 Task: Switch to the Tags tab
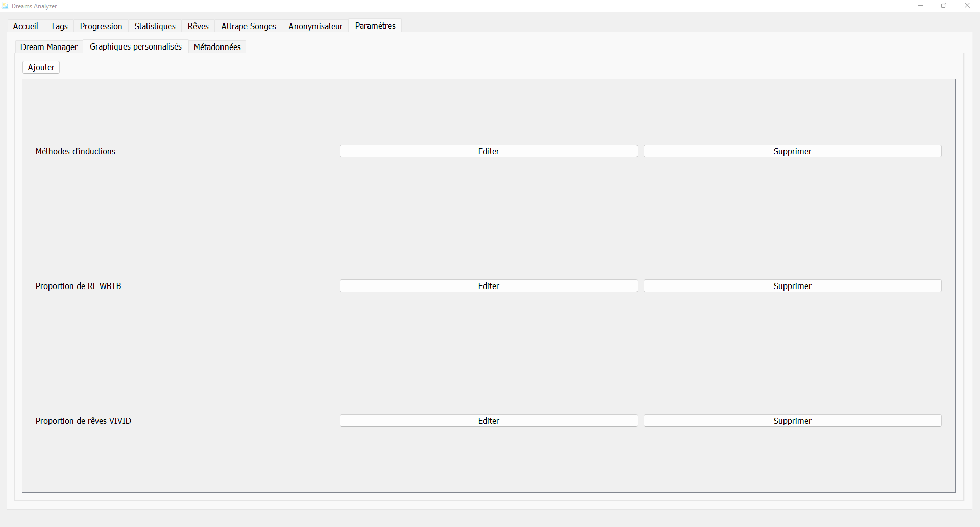(x=59, y=26)
